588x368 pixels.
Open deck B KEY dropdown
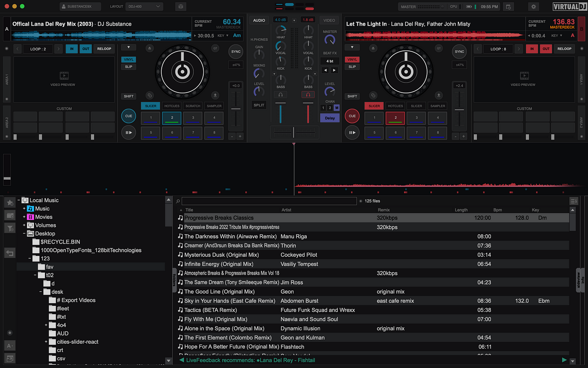tap(557, 36)
